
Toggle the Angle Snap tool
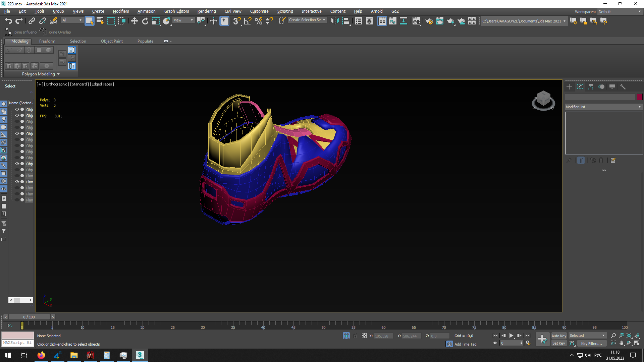tap(248, 21)
